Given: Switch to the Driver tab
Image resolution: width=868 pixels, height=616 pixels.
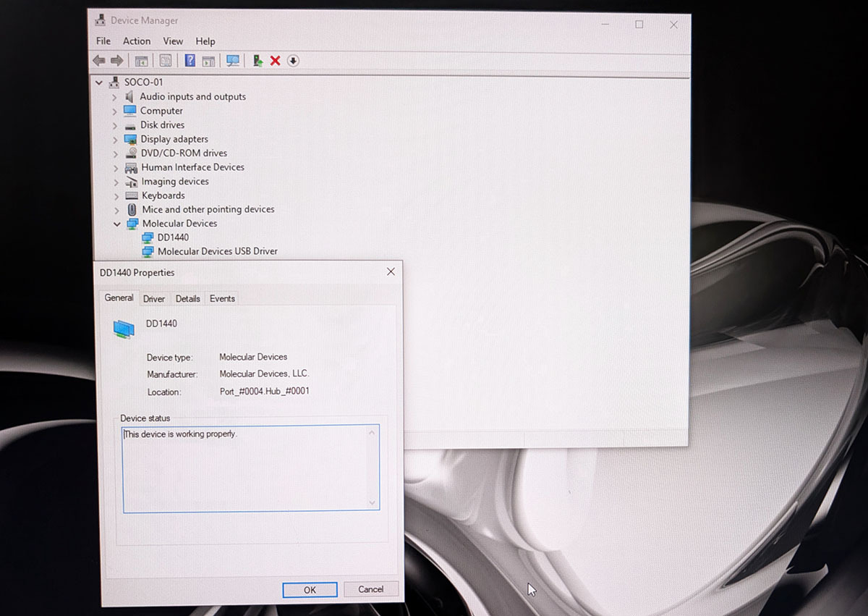Looking at the screenshot, I should tap(154, 299).
